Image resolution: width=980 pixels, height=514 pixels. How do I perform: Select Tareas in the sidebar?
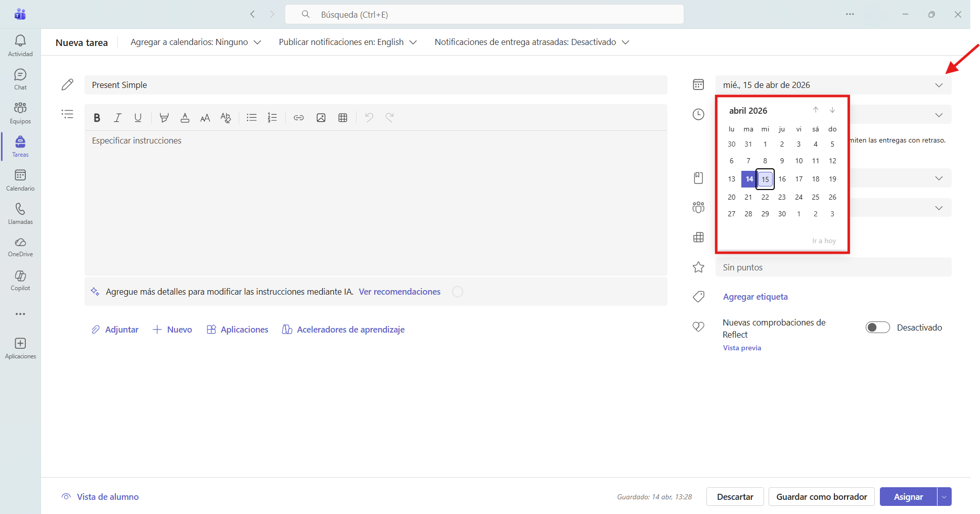pyautogui.click(x=20, y=147)
